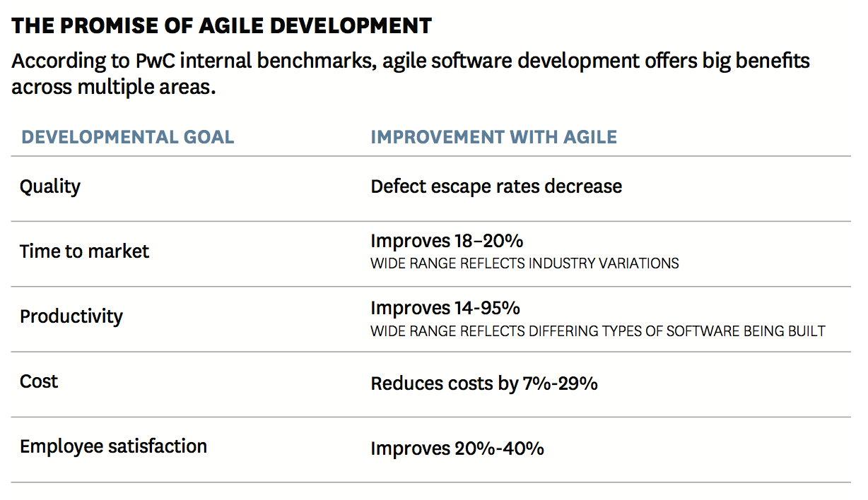868x500 pixels.
Task: Click the "Quality" row label
Action: pyautogui.click(x=50, y=186)
